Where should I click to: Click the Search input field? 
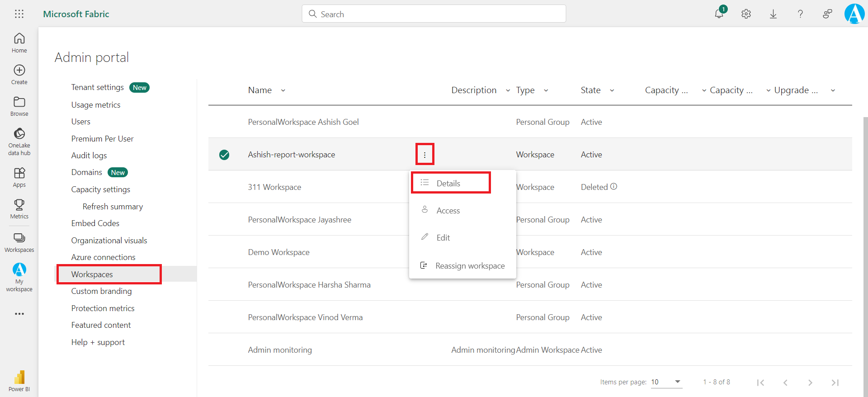(x=434, y=14)
